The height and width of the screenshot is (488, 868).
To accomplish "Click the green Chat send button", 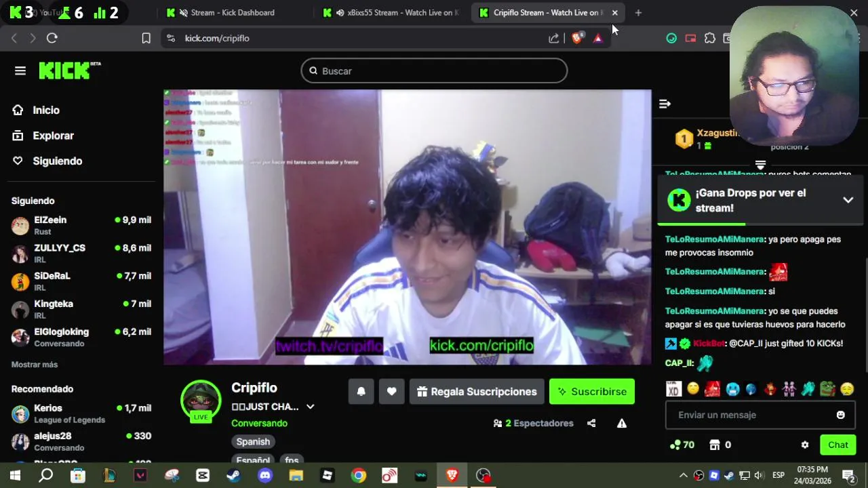I will pos(837,445).
